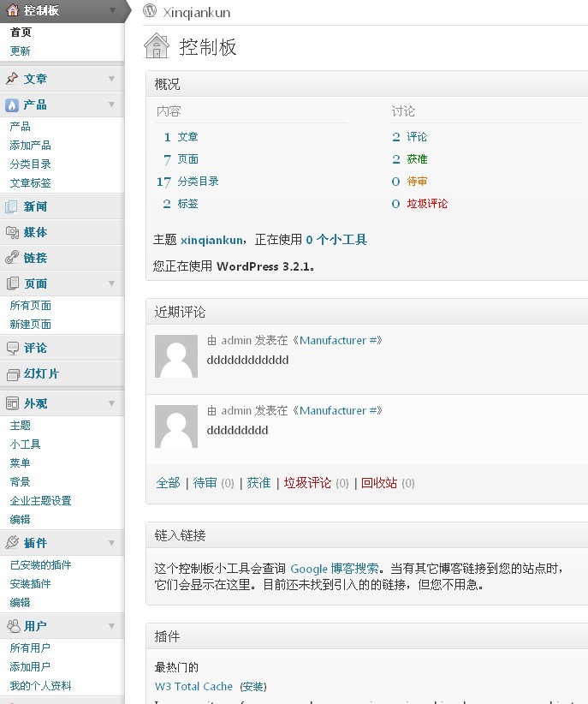
Task: Click the 标签 link in 概况
Action: (187, 204)
